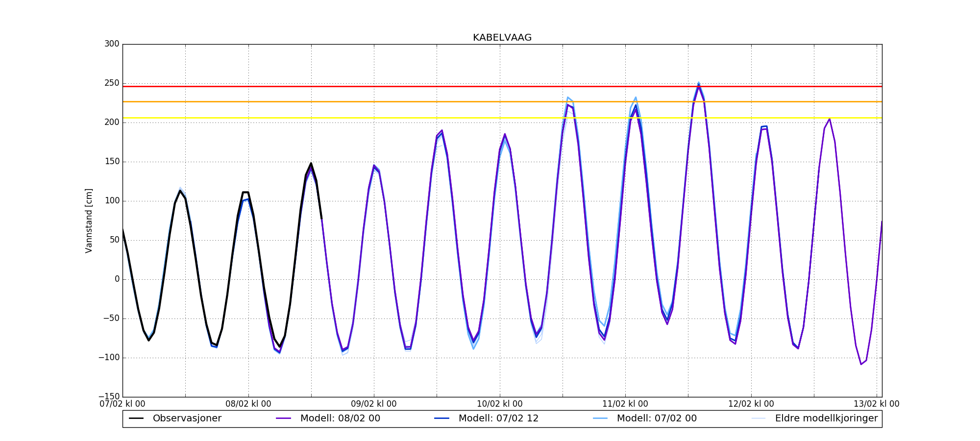Click the 13/02 kl 00 x-axis label
The height and width of the screenshot is (441, 980).
(877, 404)
